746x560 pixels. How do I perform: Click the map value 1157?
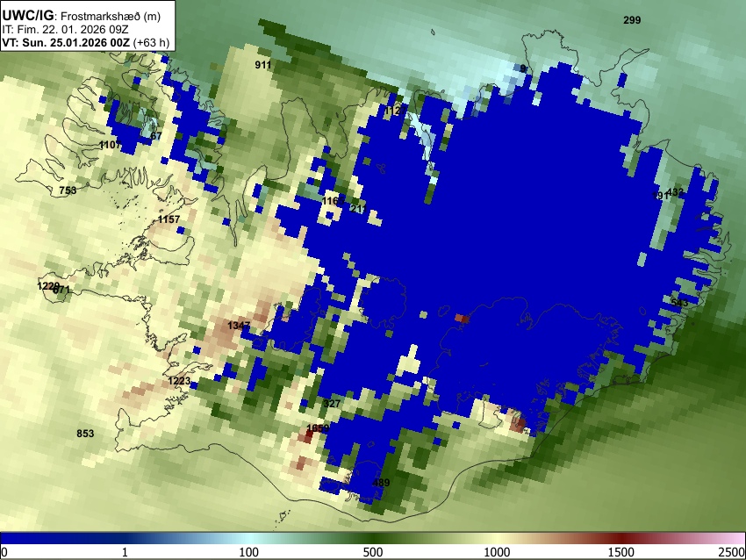point(169,219)
